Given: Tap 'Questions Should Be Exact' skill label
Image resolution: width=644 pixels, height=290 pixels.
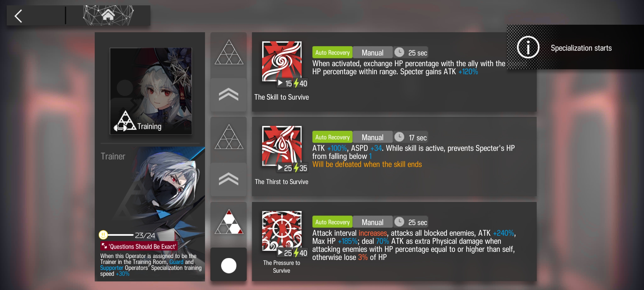Looking at the screenshot, I should [139, 246].
